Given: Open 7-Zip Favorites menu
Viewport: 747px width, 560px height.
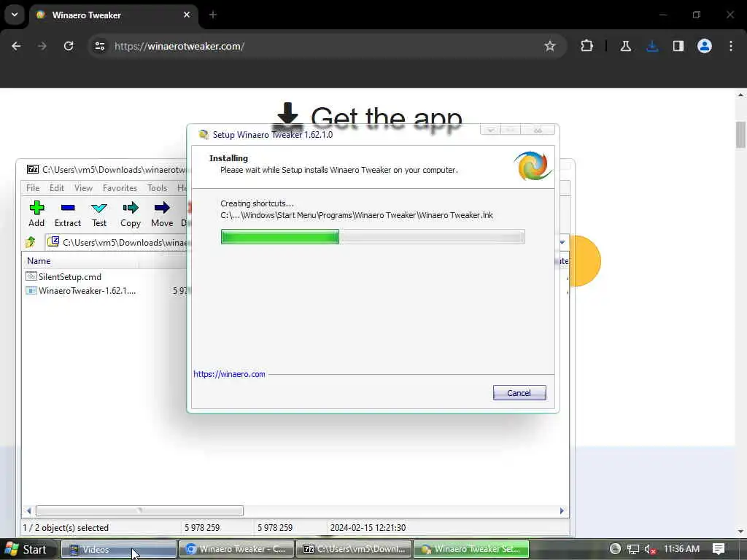Looking at the screenshot, I should pos(120,187).
